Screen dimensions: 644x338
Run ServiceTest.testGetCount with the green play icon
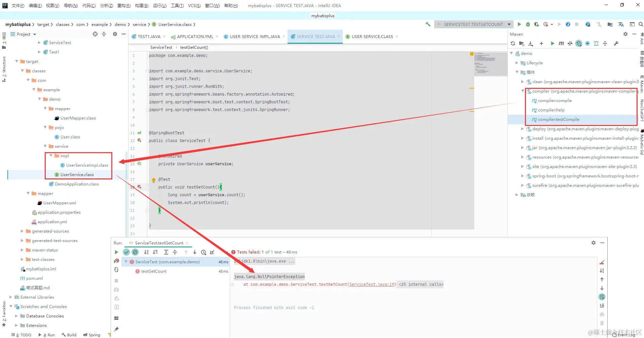[x=519, y=24]
